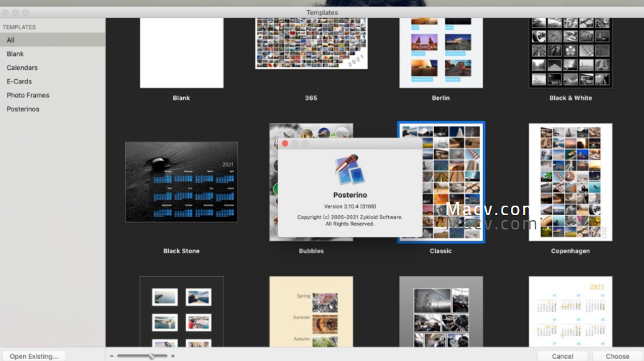Select the gray collage template in bottom row
The image size is (644, 361).
[441, 311]
